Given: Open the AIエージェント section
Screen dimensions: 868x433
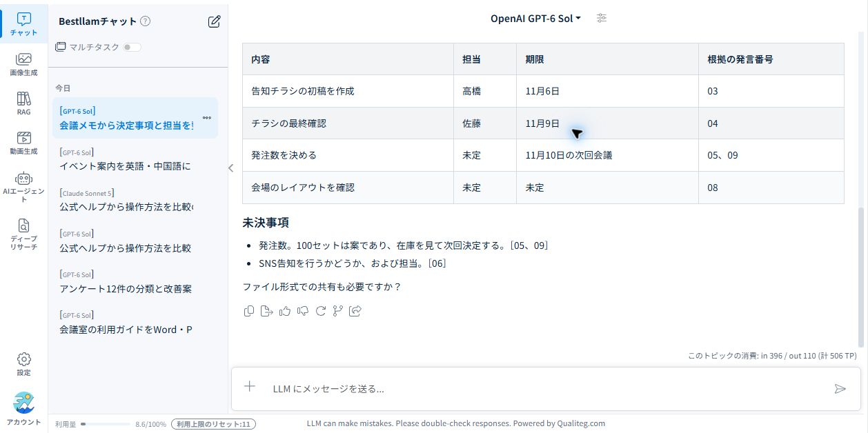Looking at the screenshot, I should coord(24,186).
